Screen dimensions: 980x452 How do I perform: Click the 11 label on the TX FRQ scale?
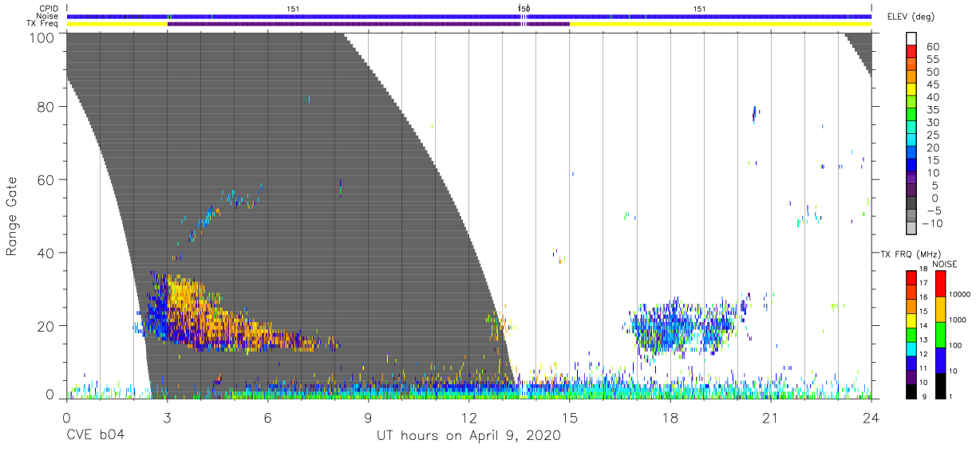[923, 368]
